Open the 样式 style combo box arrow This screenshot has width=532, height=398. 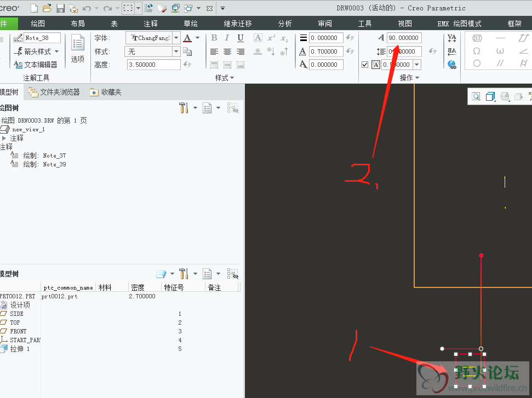176,51
